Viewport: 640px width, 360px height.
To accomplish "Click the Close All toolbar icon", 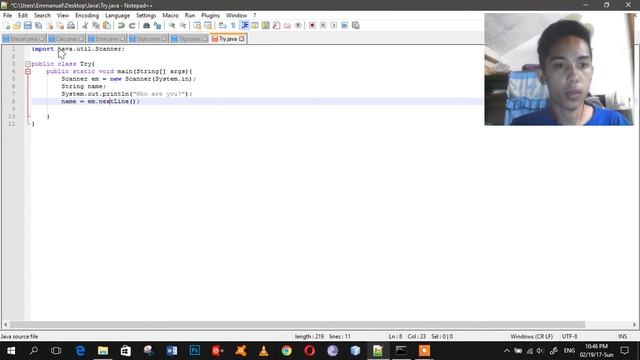I will 60,25.
